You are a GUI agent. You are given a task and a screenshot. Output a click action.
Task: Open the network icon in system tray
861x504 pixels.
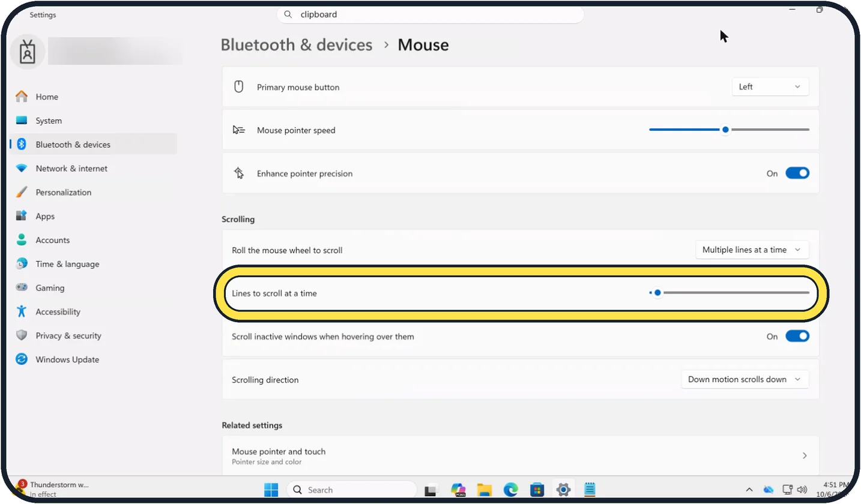(787, 490)
